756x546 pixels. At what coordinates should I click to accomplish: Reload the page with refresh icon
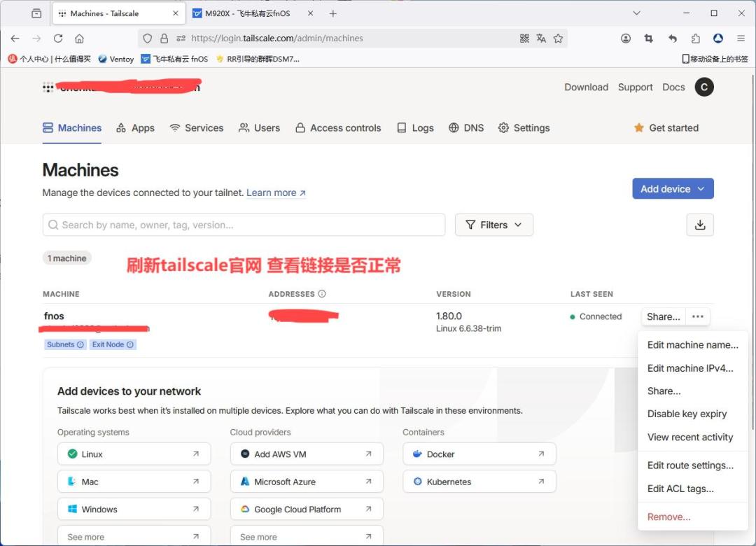58,38
